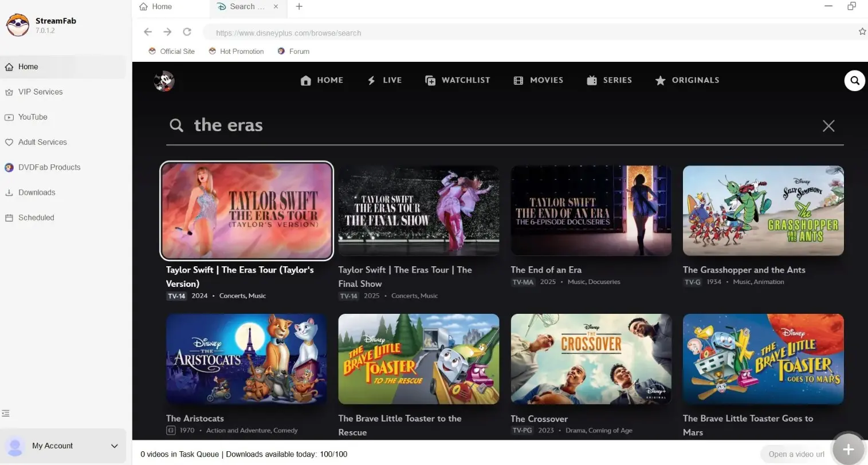The height and width of the screenshot is (465, 868).
Task: Open The End of an Era thumbnail
Action: 591,211
